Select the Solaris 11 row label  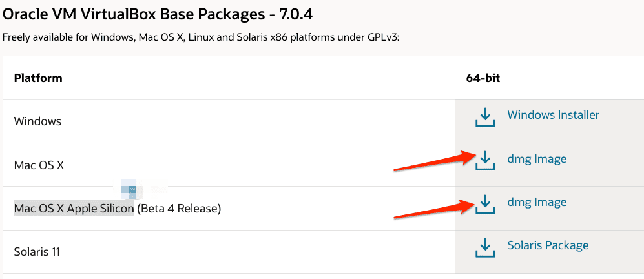(37, 252)
